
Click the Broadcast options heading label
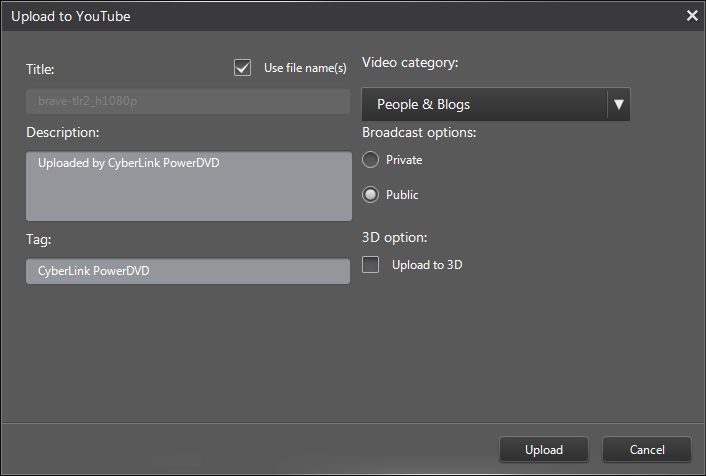[x=419, y=132]
